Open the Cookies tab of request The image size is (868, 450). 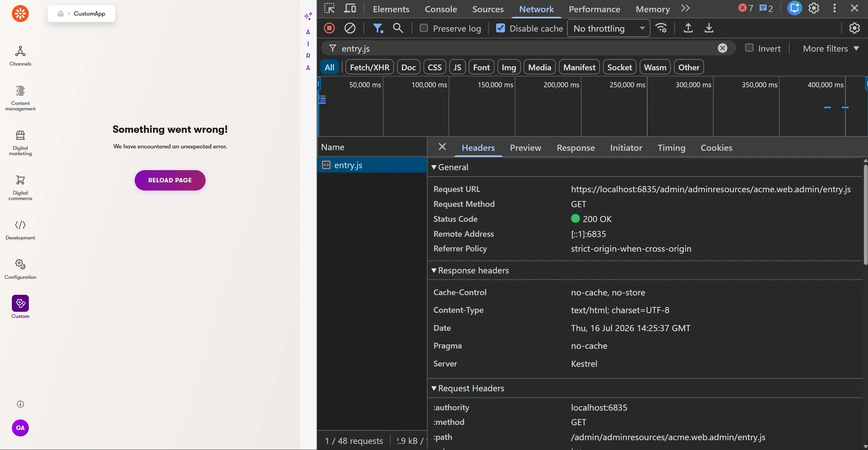pyautogui.click(x=716, y=148)
